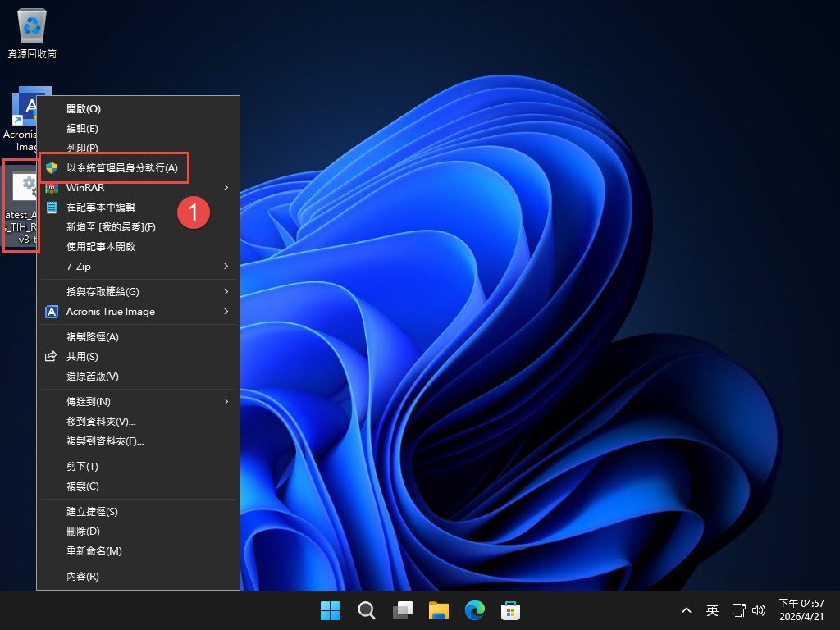Click 重新命名(M) menu entry
Screen dimensions: 840x630
click(94, 551)
